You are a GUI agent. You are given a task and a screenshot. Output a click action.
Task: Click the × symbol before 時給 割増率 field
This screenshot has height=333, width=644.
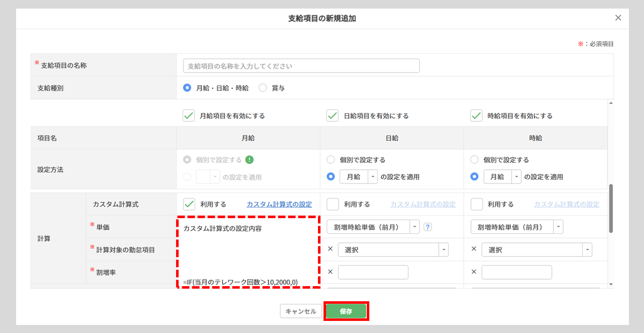(x=474, y=272)
